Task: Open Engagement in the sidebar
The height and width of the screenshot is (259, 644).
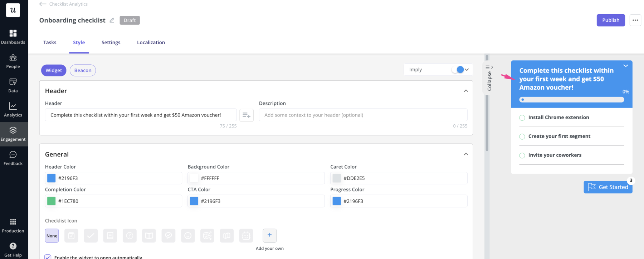Action: [13, 134]
